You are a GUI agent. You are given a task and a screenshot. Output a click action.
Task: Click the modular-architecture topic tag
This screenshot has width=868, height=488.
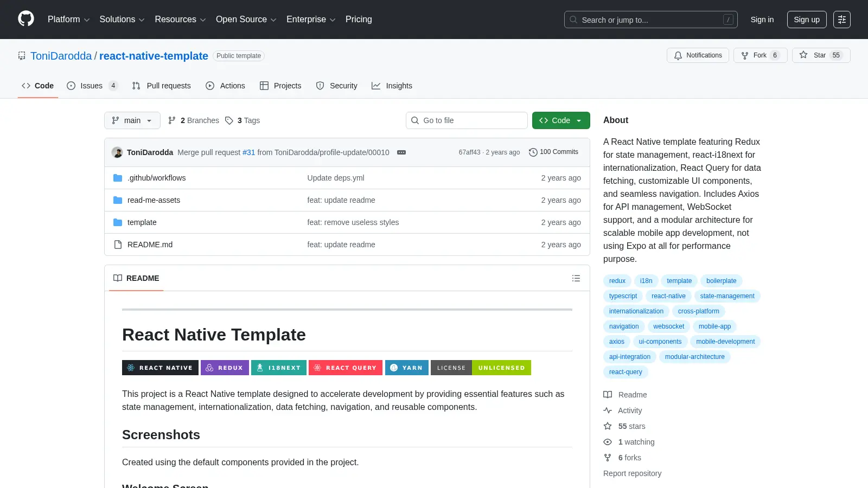[x=694, y=357]
